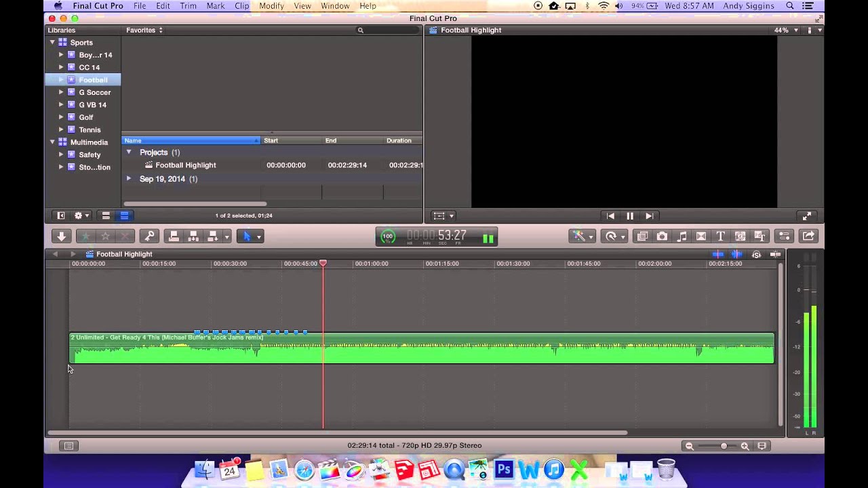The height and width of the screenshot is (488, 868).
Task: Search the browser with magnifier icon
Action: click(x=361, y=30)
